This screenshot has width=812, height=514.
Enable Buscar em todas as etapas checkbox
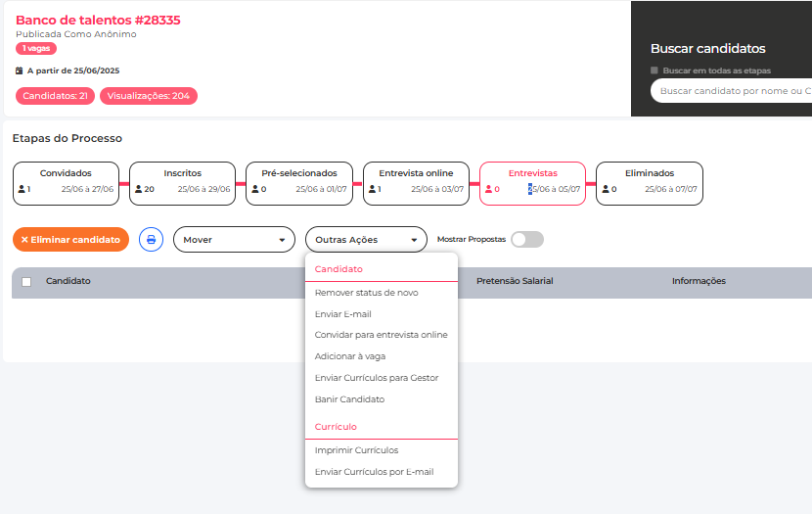click(x=654, y=70)
